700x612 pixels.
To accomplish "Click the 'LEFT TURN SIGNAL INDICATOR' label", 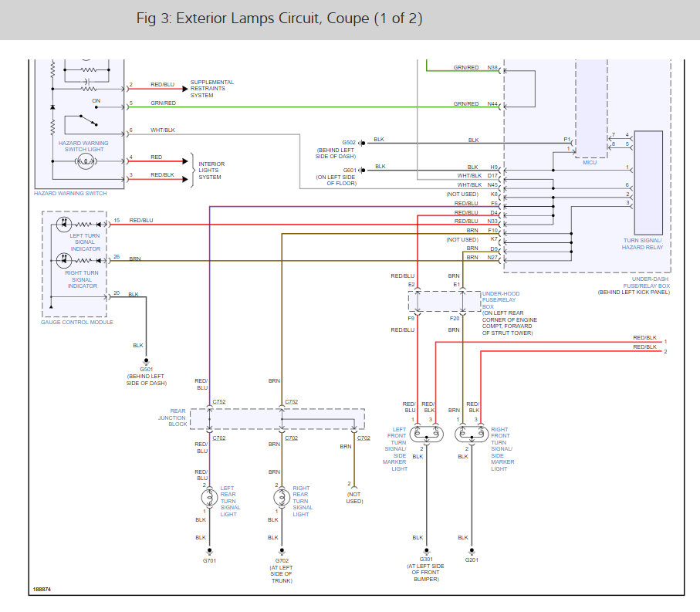I will point(85,242).
